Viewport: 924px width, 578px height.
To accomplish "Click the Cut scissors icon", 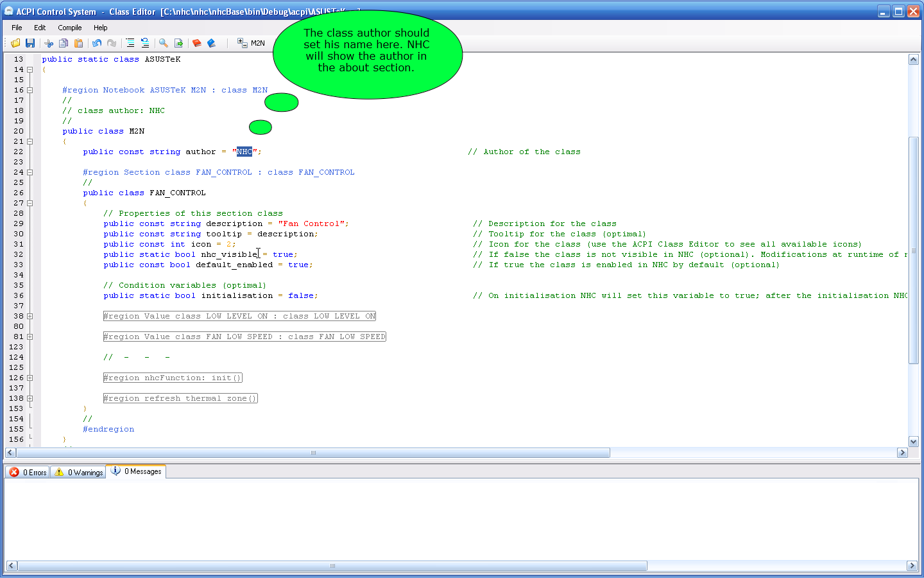I will pos(49,43).
